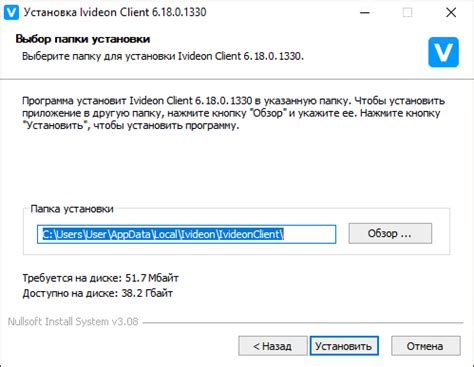Image resolution: width=474 pixels, height=367 pixels.
Task: Click the subtitle 'Выберите папку для установки' text
Action: point(163,56)
